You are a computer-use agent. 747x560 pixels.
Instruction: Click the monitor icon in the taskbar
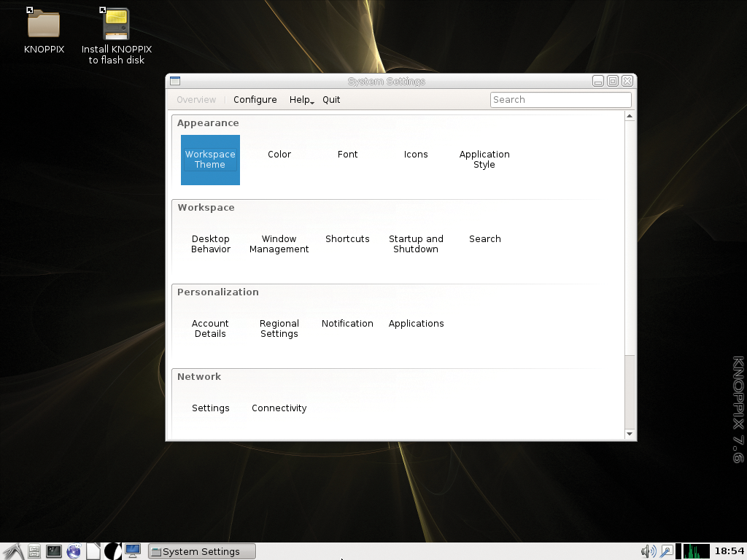[132, 551]
